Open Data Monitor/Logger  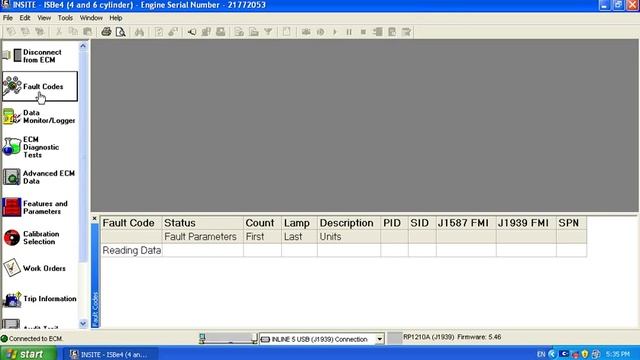(x=40, y=116)
